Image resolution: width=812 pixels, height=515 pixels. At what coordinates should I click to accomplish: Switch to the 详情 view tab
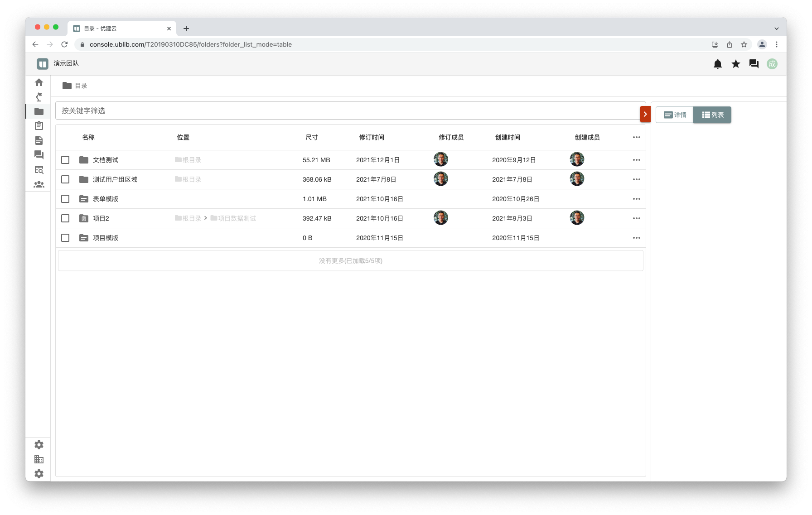click(675, 115)
